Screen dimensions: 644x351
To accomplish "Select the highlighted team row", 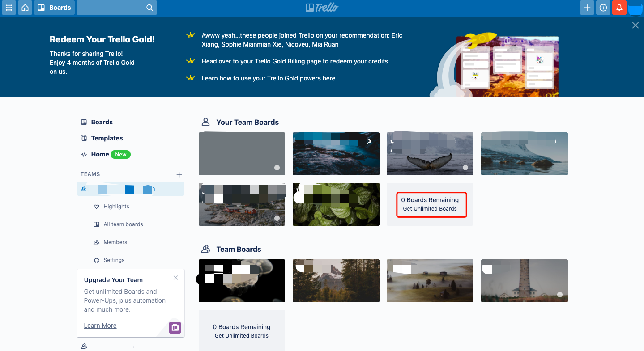I will click(131, 189).
